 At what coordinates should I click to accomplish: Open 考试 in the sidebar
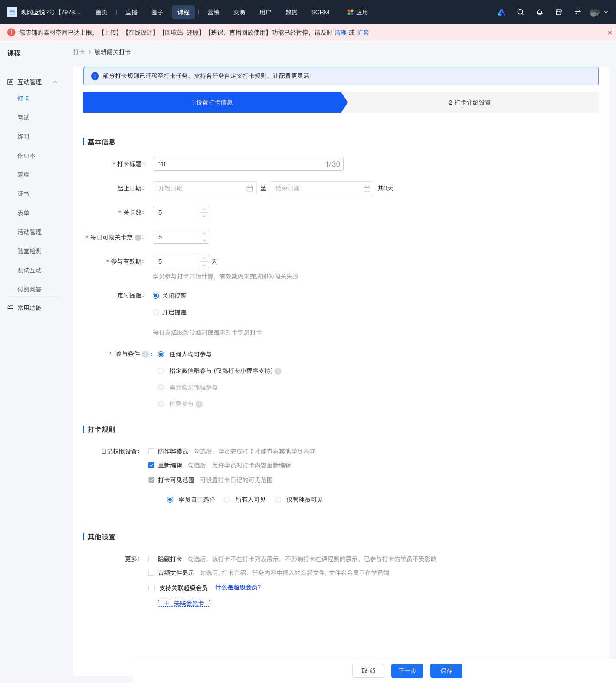click(x=23, y=118)
